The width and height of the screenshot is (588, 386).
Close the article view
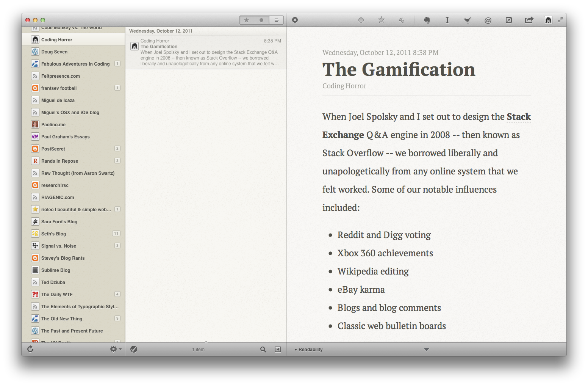(x=295, y=20)
